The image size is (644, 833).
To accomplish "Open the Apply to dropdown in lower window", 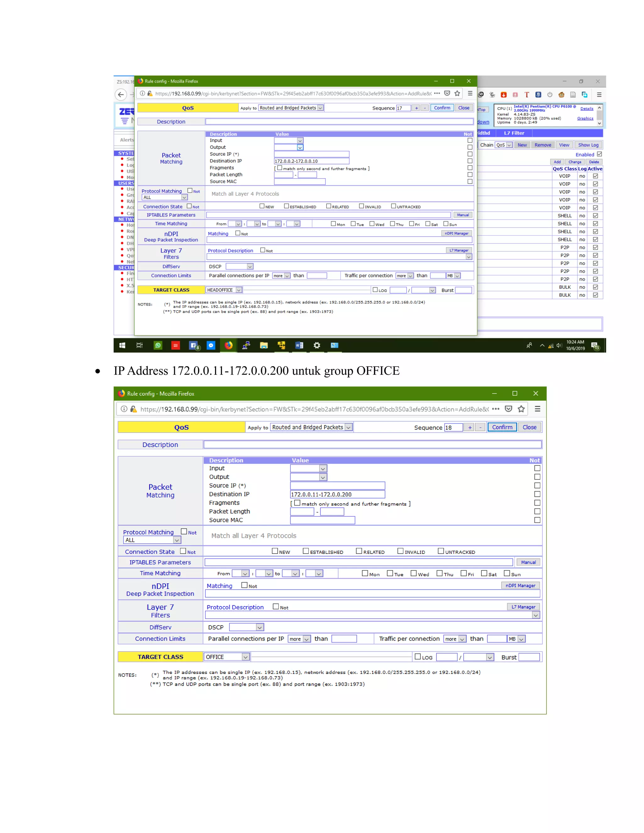I will point(311,427).
